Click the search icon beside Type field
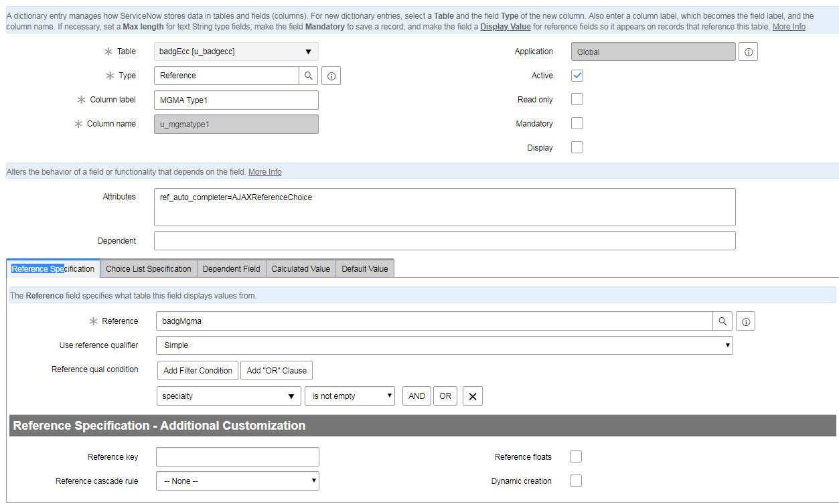The width and height of the screenshot is (839, 504). 308,76
